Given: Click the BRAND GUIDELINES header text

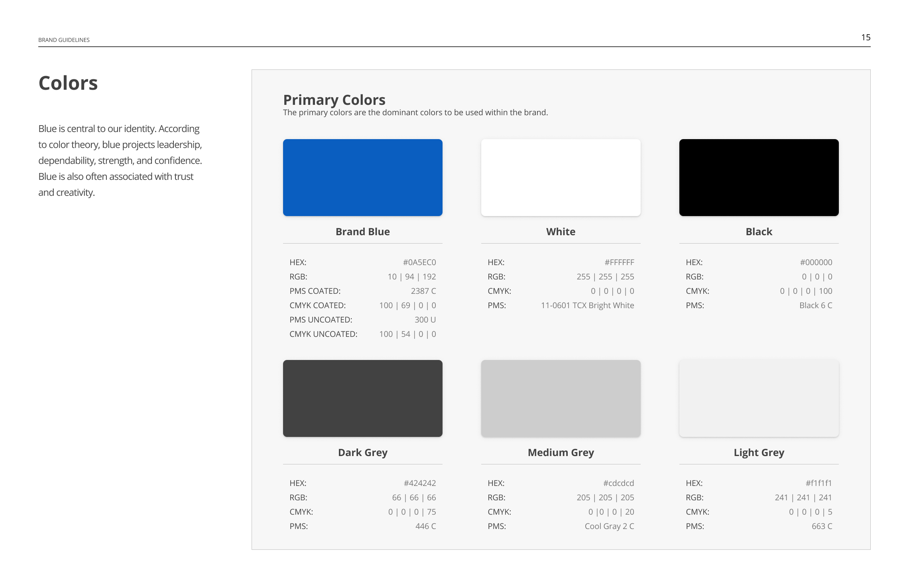Looking at the screenshot, I should pos(64,40).
